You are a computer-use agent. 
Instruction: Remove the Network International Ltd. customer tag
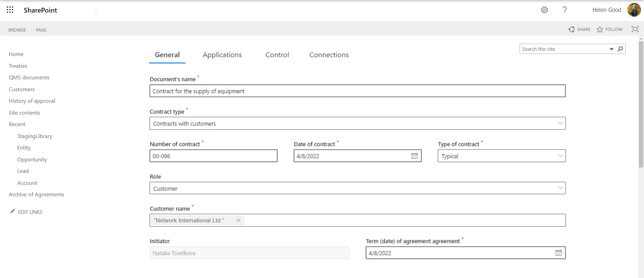tap(239, 220)
